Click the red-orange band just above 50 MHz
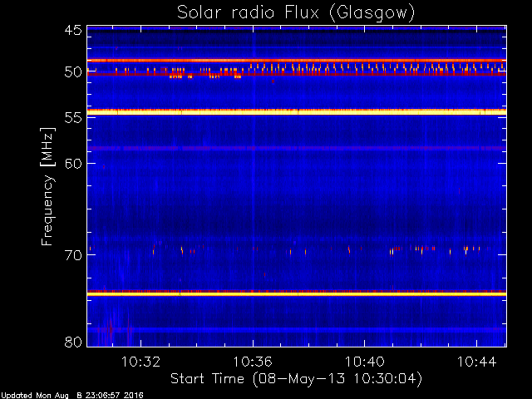 pyautogui.click(x=297, y=61)
